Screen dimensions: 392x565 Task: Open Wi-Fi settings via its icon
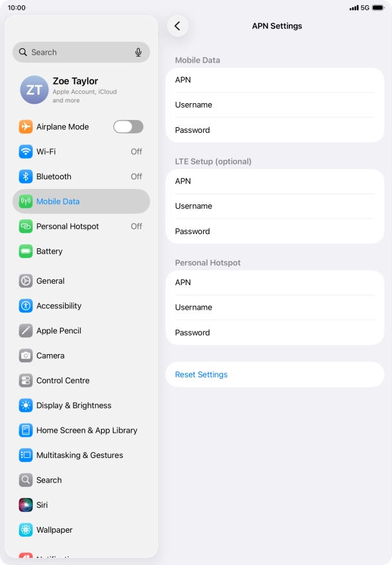pyautogui.click(x=26, y=152)
